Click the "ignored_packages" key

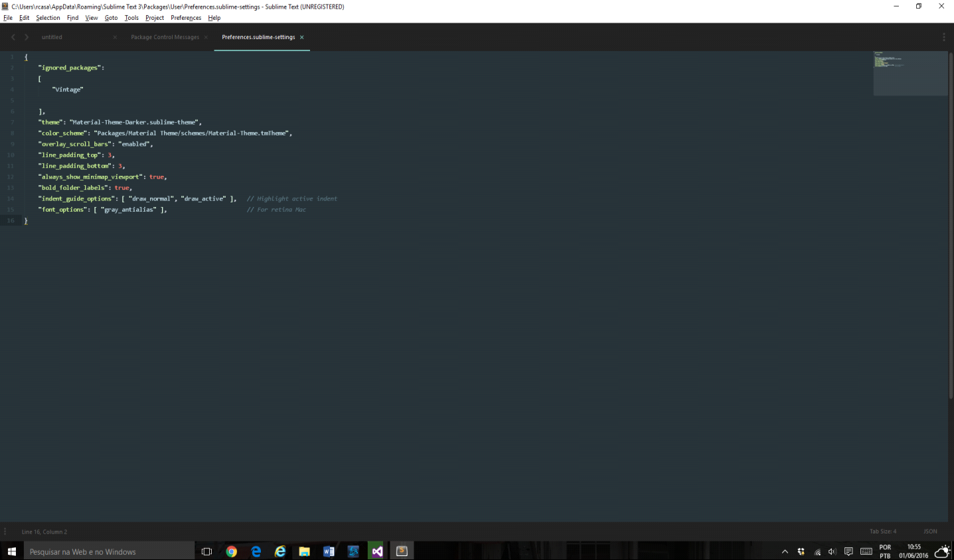click(70, 68)
